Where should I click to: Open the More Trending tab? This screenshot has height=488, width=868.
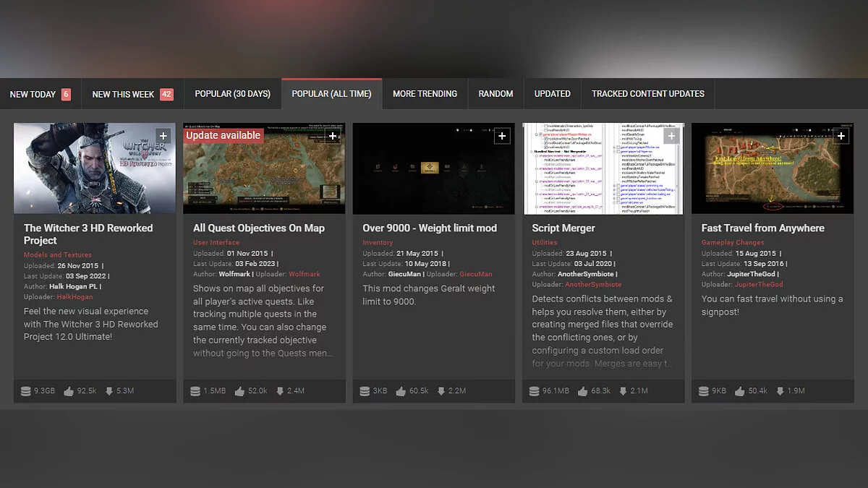[425, 94]
